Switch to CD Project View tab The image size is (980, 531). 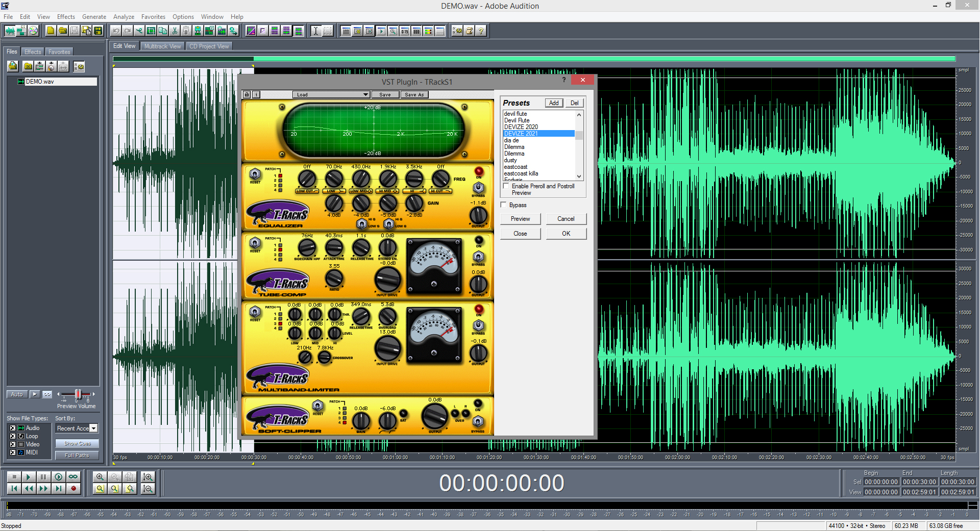[209, 46]
